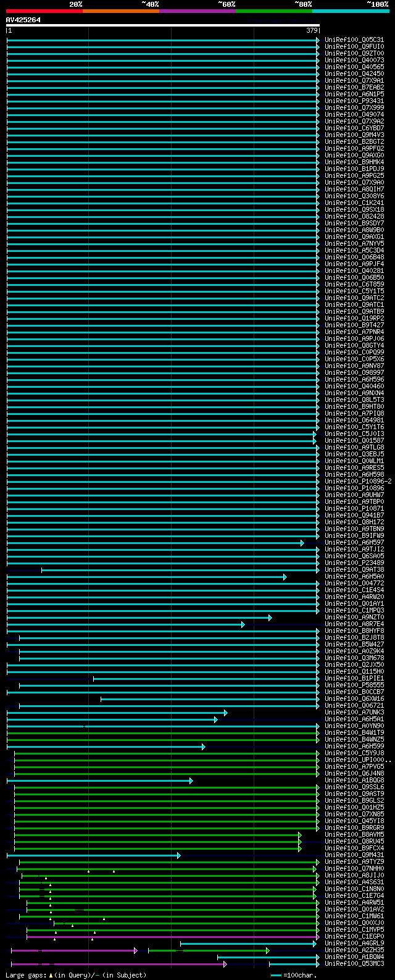Select label UniRef100_P10896-2
Image resolution: width=395 pixels, height=980 pixels.
pyautogui.click(x=358, y=481)
